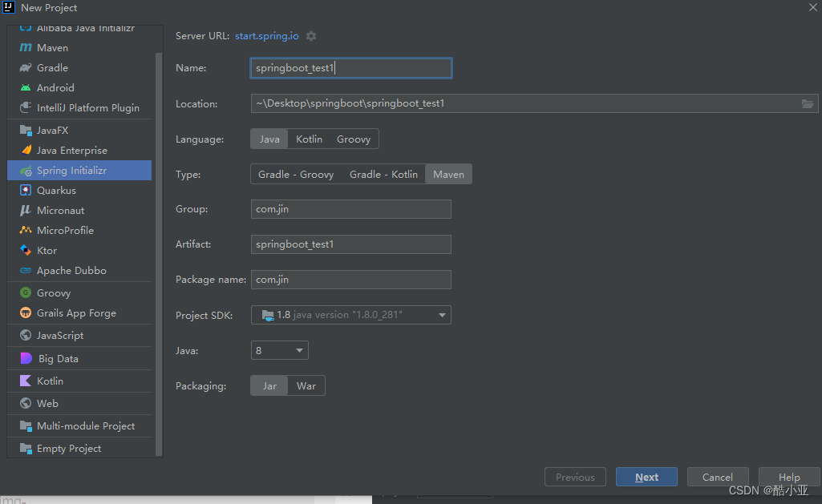This screenshot has height=504, width=822.
Task: Select Java Enterprise project type
Action: point(79,151)
